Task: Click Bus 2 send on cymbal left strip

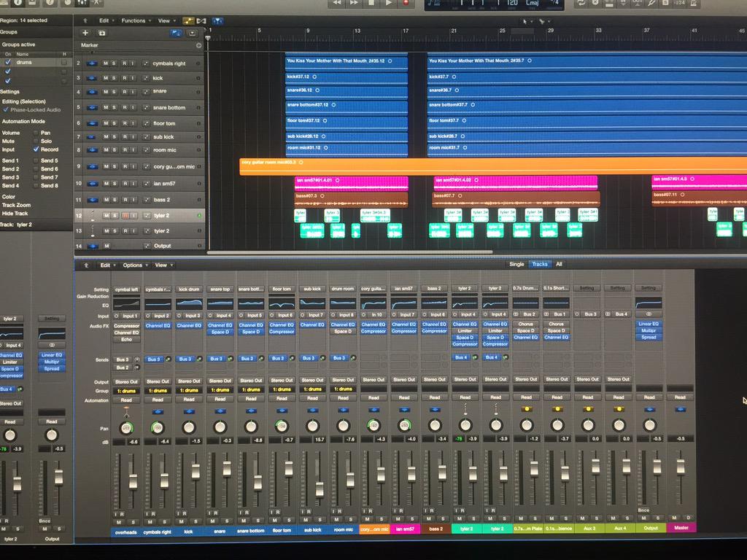Action: [x=123, y=367]
